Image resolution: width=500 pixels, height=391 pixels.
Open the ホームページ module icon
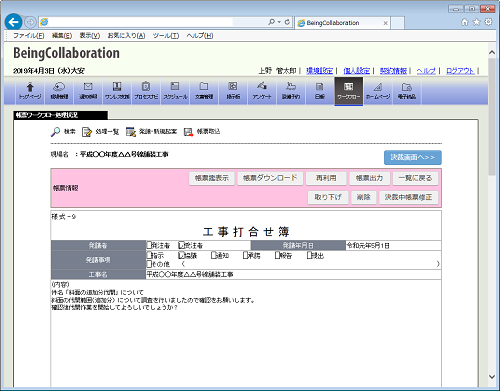[x=378, y=91]
